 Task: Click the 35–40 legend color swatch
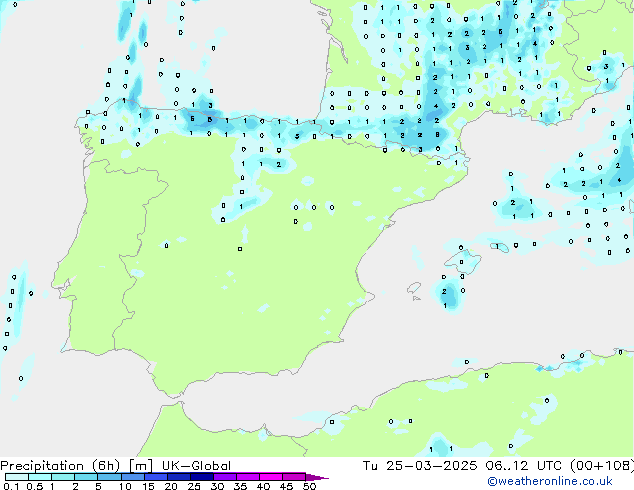(247, 477)
